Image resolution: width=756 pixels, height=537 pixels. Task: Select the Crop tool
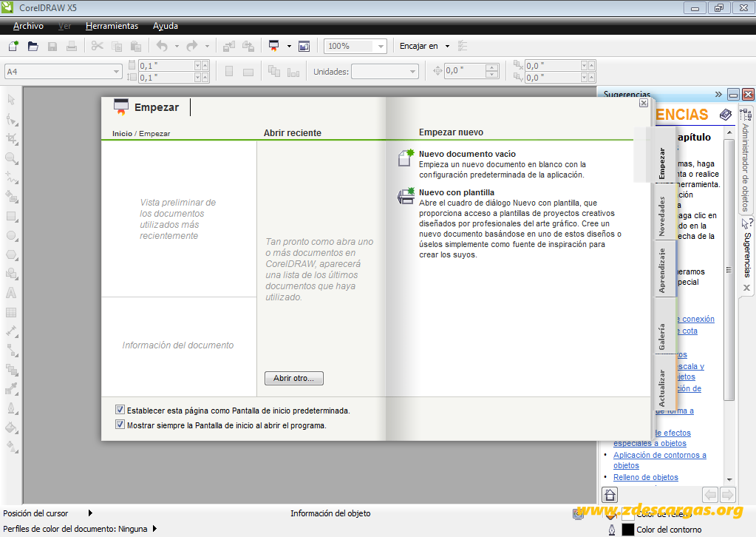pyautogui.click(x=12, y=139)
